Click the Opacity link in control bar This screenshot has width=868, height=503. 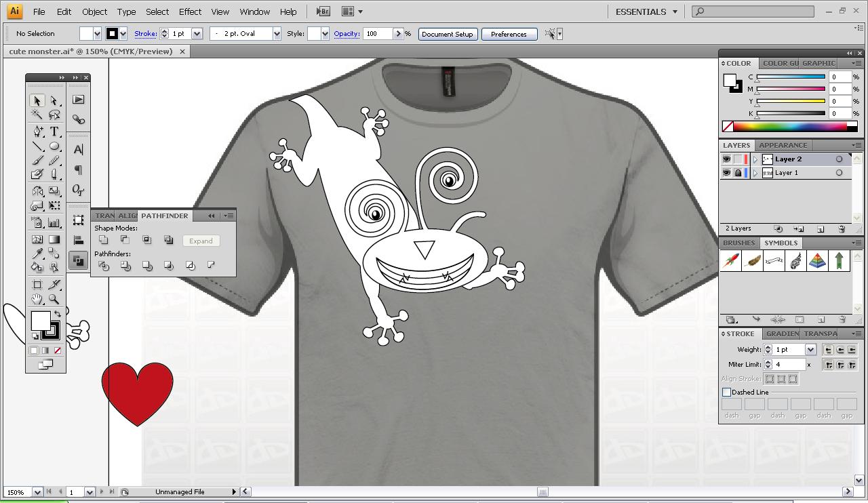(x=347, y=33)
